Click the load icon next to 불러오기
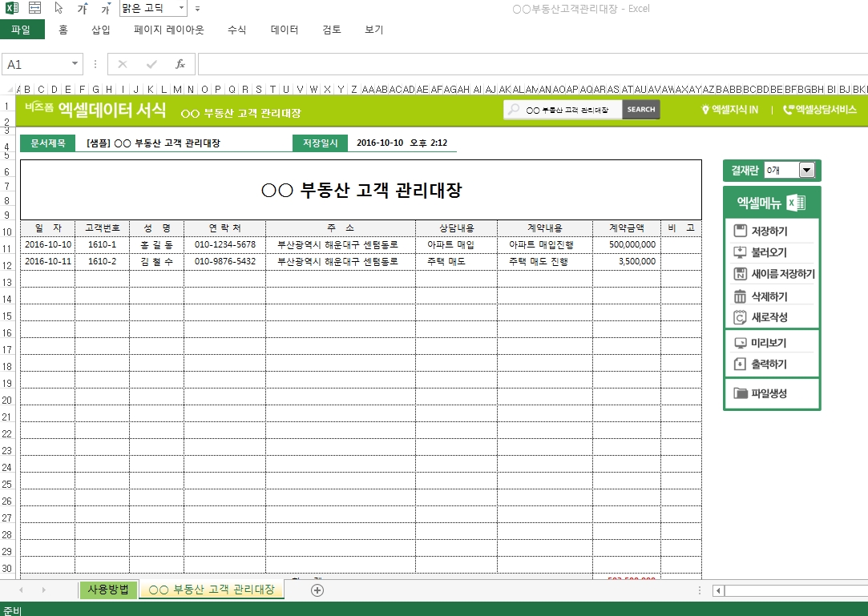The image size is (868, 616). click(x=740, y=252)
